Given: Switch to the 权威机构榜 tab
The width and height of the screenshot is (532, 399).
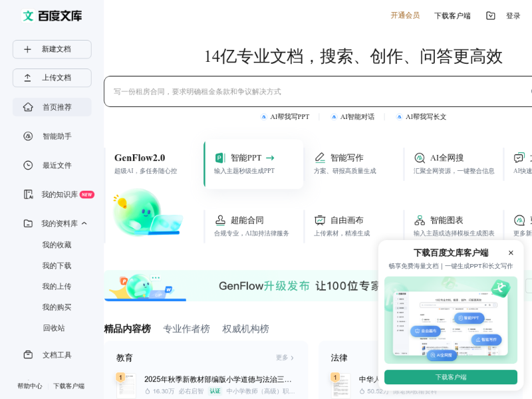Looking at the screenshot, I should (245, 329).
